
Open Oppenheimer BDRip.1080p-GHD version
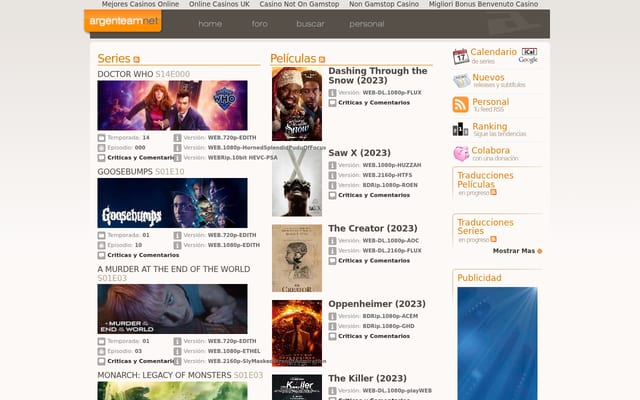[388, 326]
